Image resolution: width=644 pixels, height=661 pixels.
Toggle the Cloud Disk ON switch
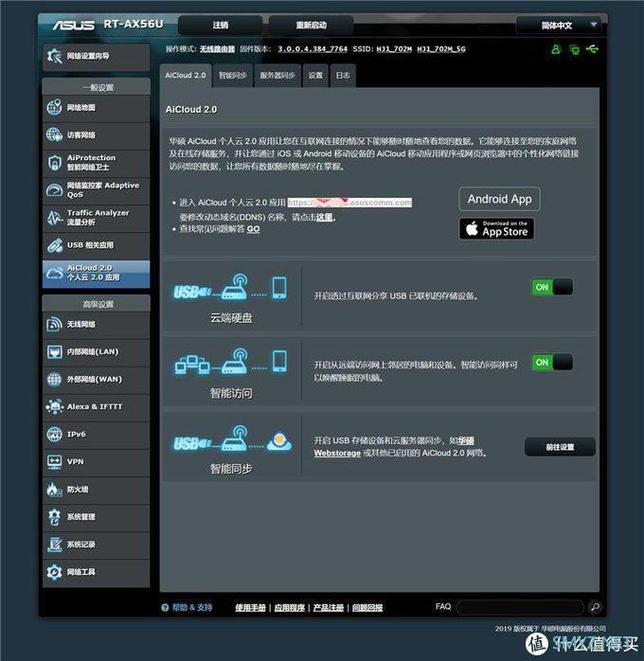coord(552,287)
